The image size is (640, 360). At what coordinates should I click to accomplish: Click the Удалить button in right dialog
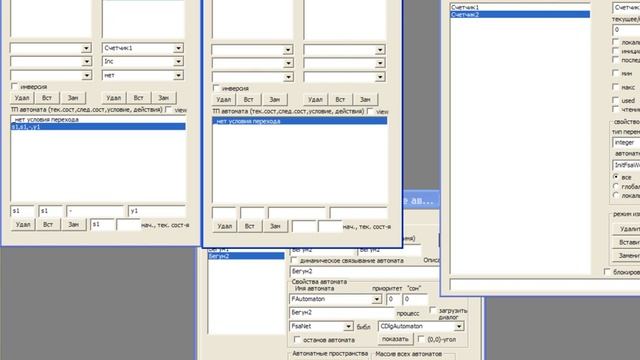click(626, 229)
